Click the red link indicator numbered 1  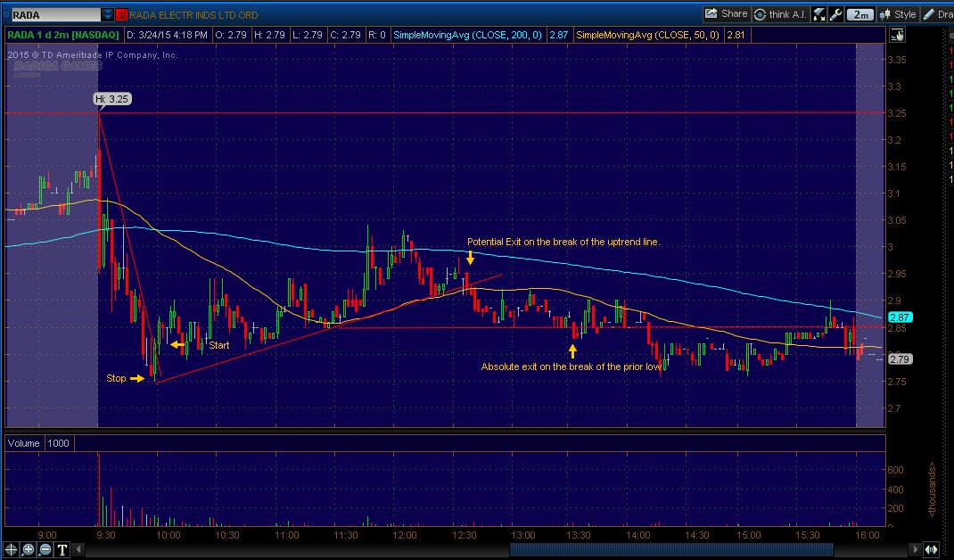point(121,14)
